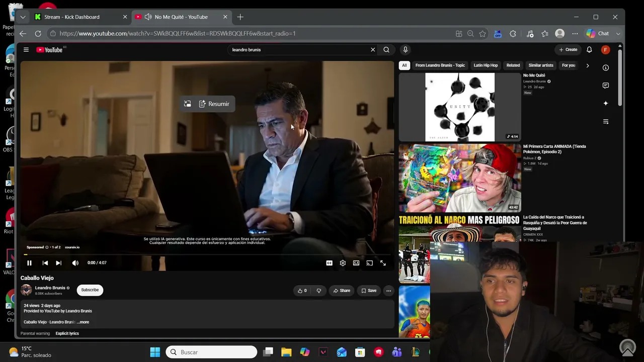Screen dimensions: 644x362
Task: Subscribe to Leandro Brunis
Action: pyautogui.click(x=90, y=290)
